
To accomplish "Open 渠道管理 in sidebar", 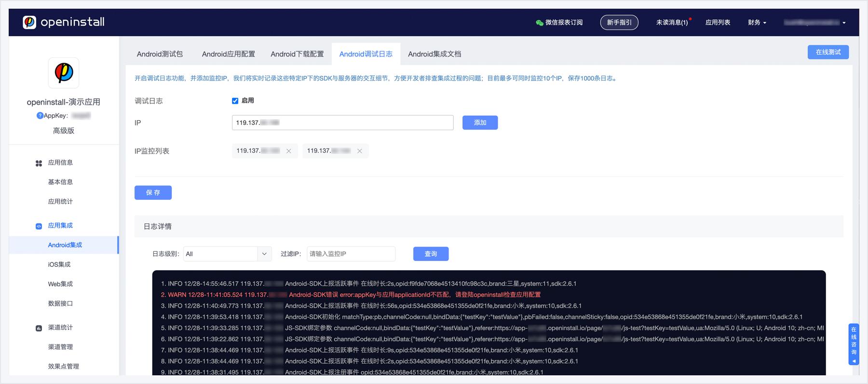I will click(60, 347).
